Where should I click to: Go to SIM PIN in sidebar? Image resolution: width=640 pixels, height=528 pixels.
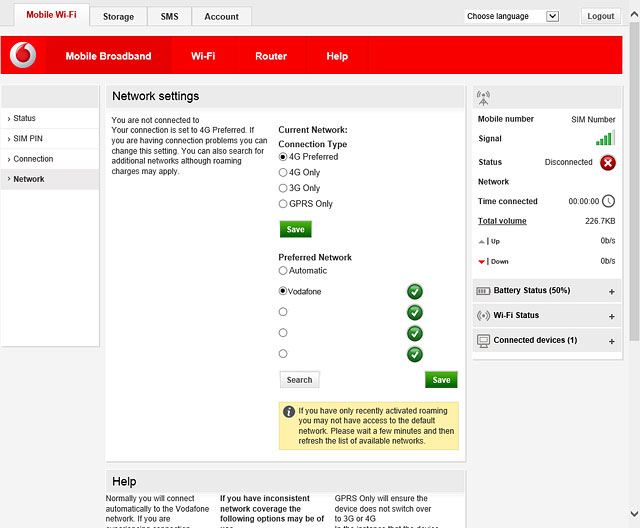50,139
